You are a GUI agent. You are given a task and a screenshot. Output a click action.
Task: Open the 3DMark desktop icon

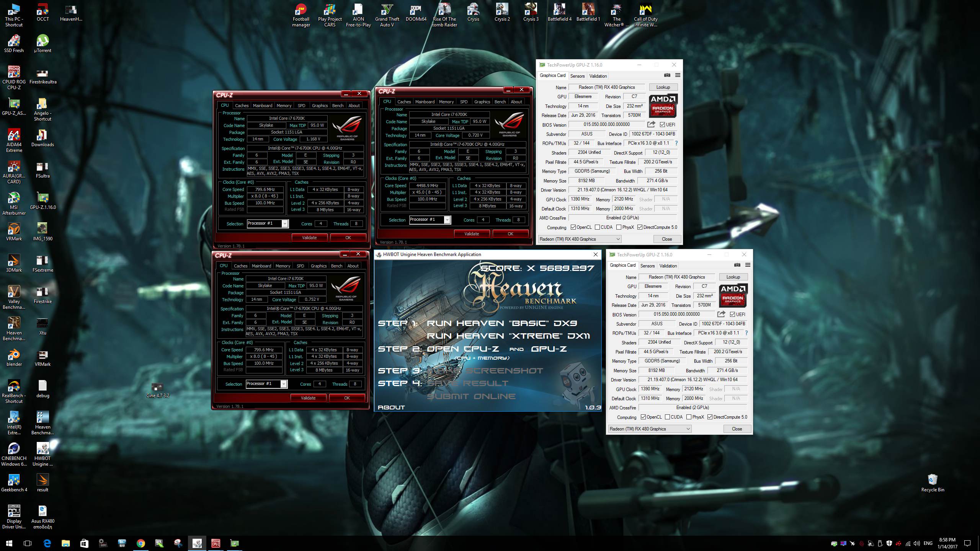pos(14,263)
